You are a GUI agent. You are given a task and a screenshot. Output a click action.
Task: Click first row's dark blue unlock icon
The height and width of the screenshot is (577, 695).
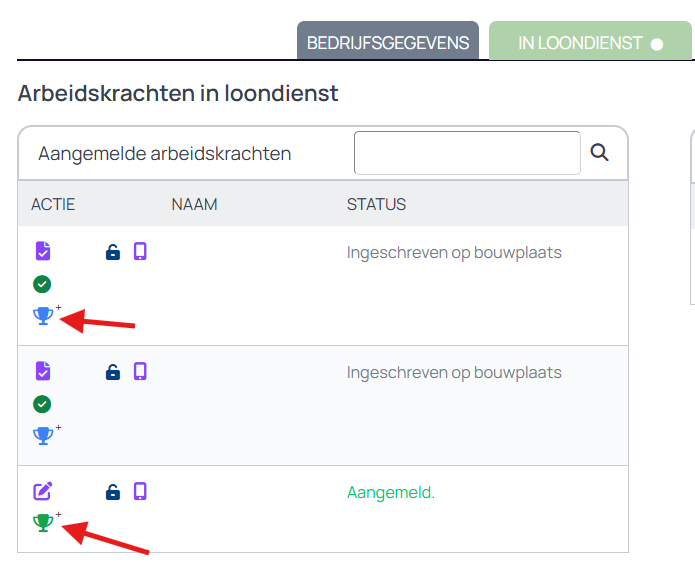(x=113, y=252)
